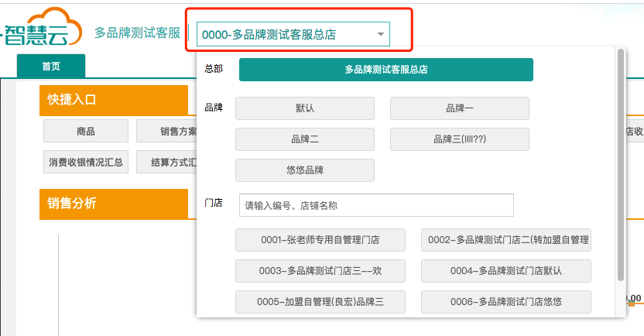Select store 0002-多品牌测试门店二
The height and width of the screenshot is (336, 644).
tap(505, 240)
